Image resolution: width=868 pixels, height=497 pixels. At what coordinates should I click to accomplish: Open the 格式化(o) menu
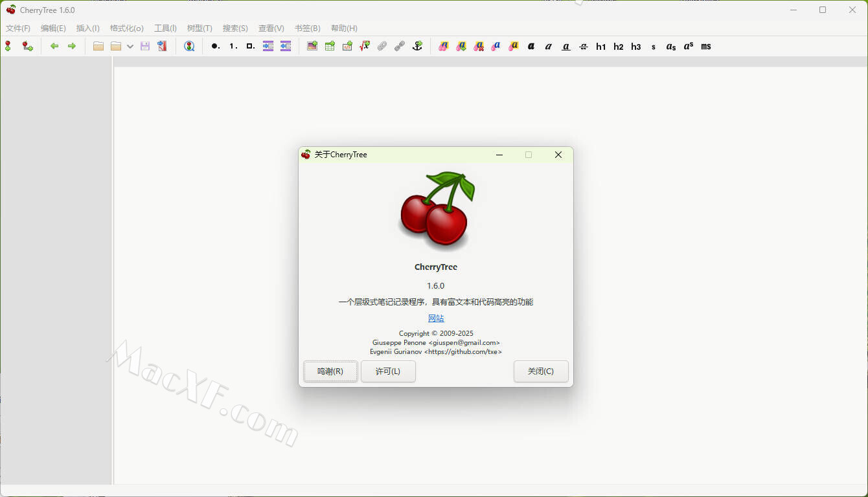pos(126,28)
